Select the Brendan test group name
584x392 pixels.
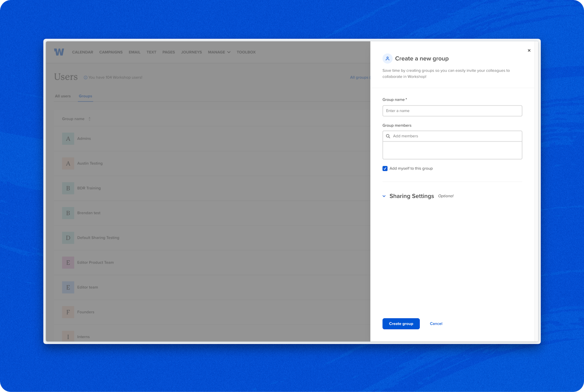click(89, 213)
